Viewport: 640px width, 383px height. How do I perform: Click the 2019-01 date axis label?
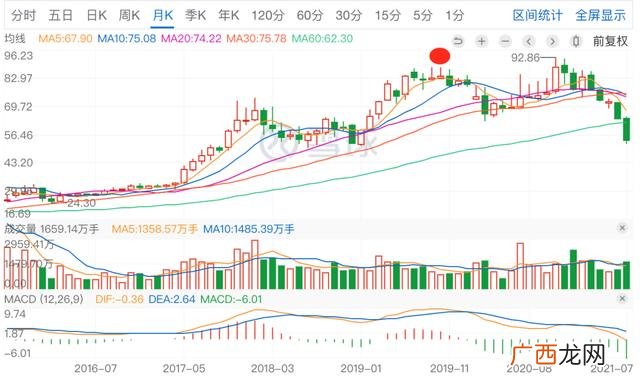pos(361,369)
